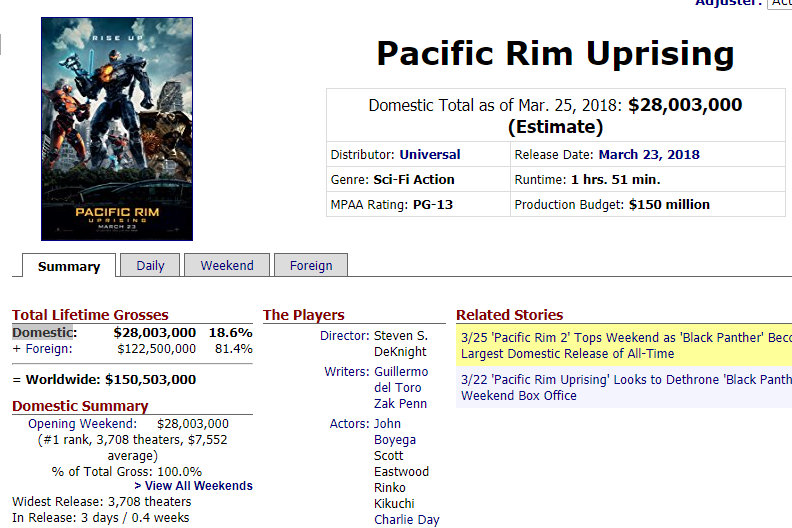Open the Opening Weekend link

point(82,423)
